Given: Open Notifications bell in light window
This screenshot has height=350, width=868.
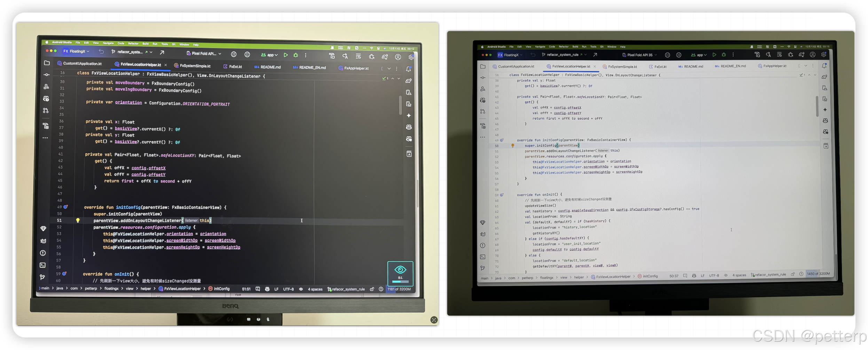Looking at the screenshot, I should pyautogui.click(x=824, y=66).
